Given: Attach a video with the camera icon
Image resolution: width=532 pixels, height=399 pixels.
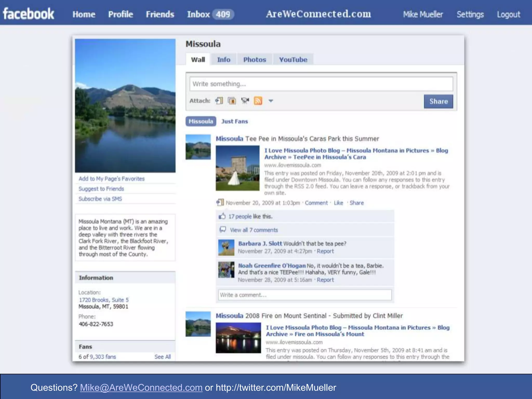Looking at the screenshot, I should (x=245, y=101).
